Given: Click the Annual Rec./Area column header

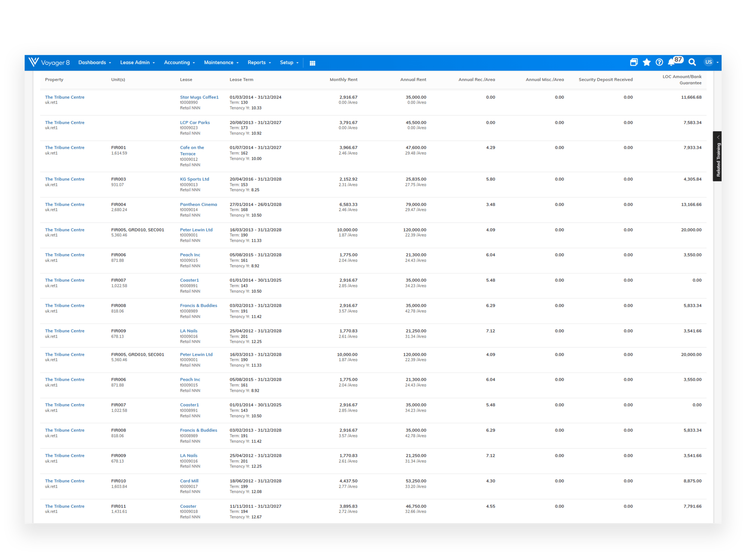Looking at the screenshot, I should (477, 80).
